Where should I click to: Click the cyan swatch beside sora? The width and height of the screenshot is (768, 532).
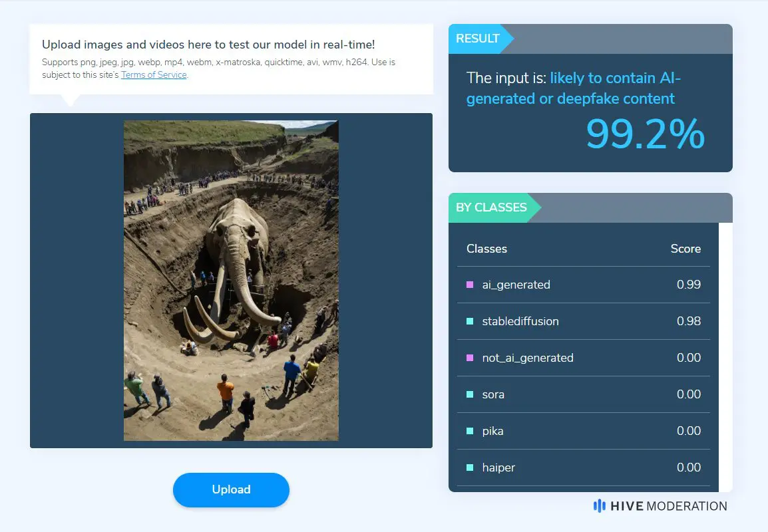tap(470, 394)
